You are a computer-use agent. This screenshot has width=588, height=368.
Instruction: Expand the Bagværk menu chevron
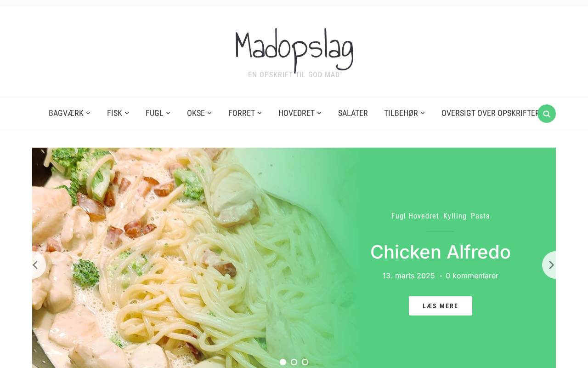pos(88,113)
